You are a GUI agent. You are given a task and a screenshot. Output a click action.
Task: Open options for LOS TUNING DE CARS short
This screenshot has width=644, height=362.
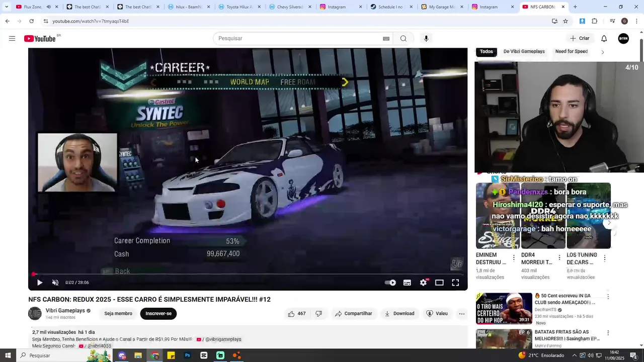tap(604, 258)
